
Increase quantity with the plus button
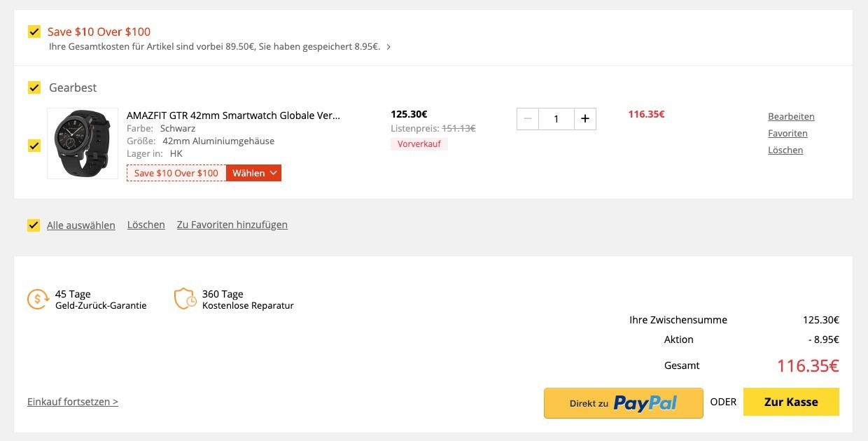[x=585, y=119]
